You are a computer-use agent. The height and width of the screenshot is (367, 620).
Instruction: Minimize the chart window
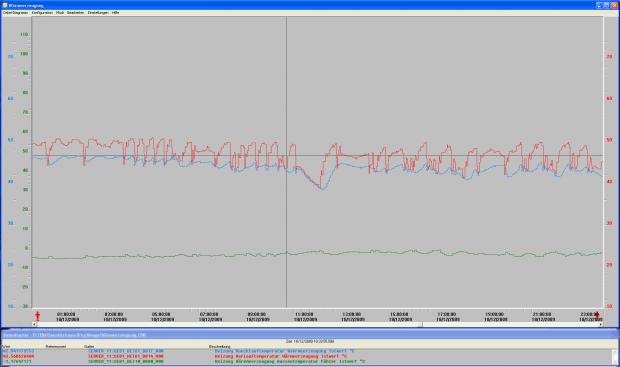599,5
